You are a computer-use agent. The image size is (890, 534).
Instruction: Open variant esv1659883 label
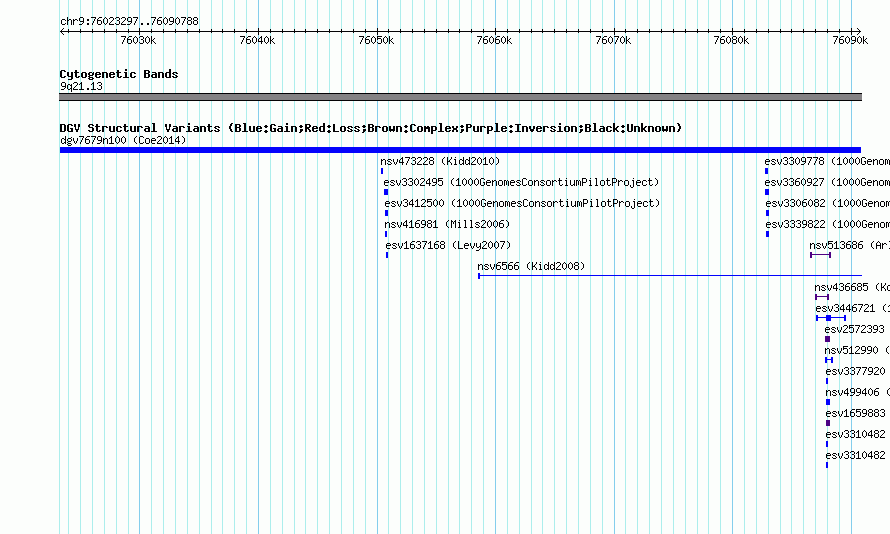click(x=855, y=413)
